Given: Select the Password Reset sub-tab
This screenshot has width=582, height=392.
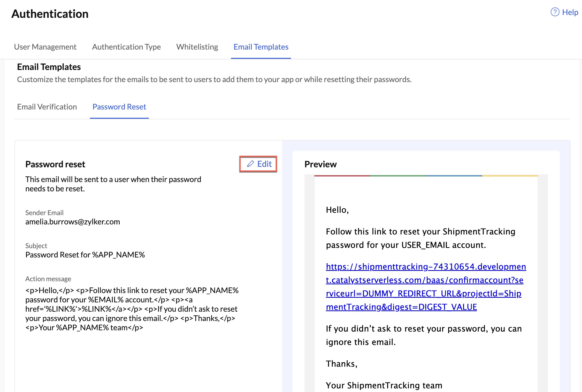Looking at the screenshot, I should 119,107.
